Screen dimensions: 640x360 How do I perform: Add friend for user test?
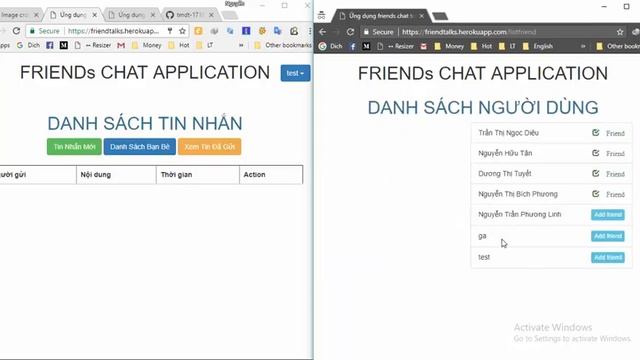[608, 257]
